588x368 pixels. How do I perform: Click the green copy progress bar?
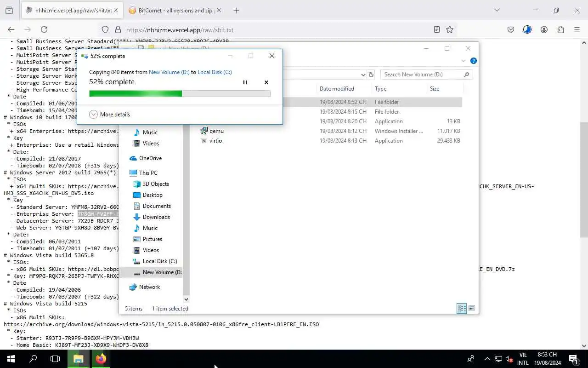click(x=180, y=94)
